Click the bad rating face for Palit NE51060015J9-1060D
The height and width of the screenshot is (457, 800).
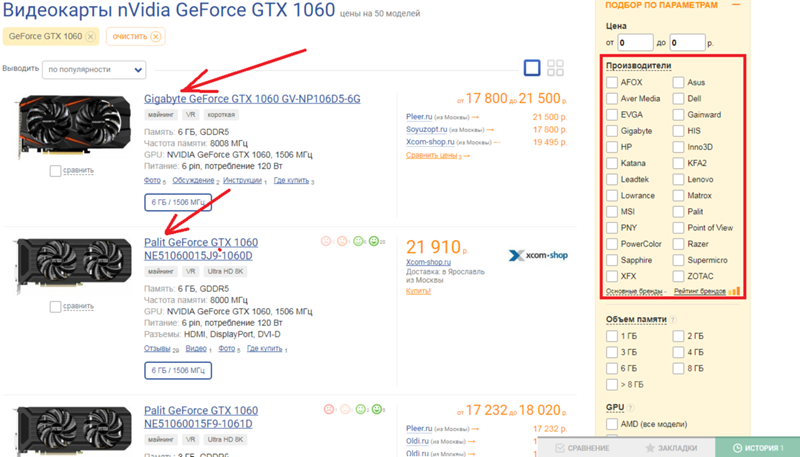[x=326, y=241]
